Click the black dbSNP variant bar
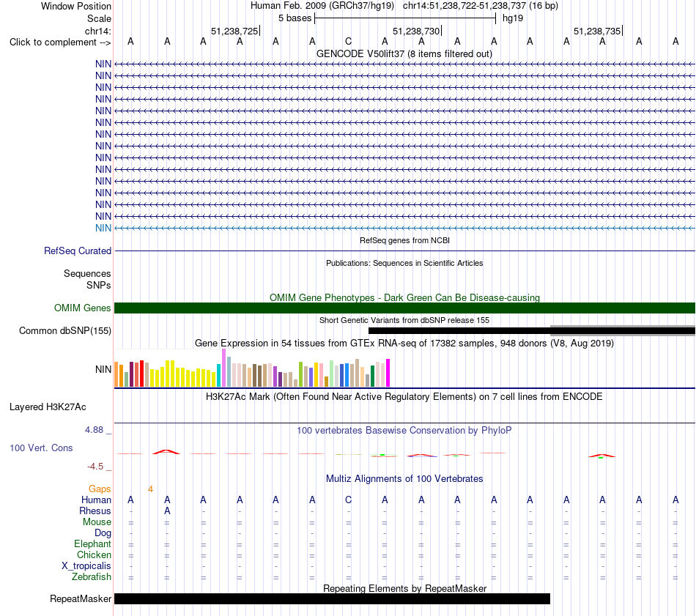 coord(532,330)
